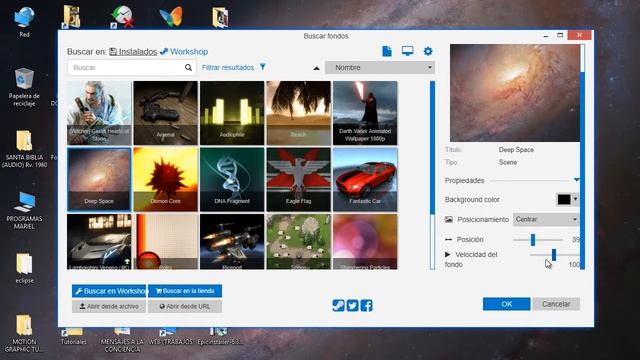The height and width of the screenshot is (360, 640).
Task: Click Buscar en Workshop button
Action: 109,291
